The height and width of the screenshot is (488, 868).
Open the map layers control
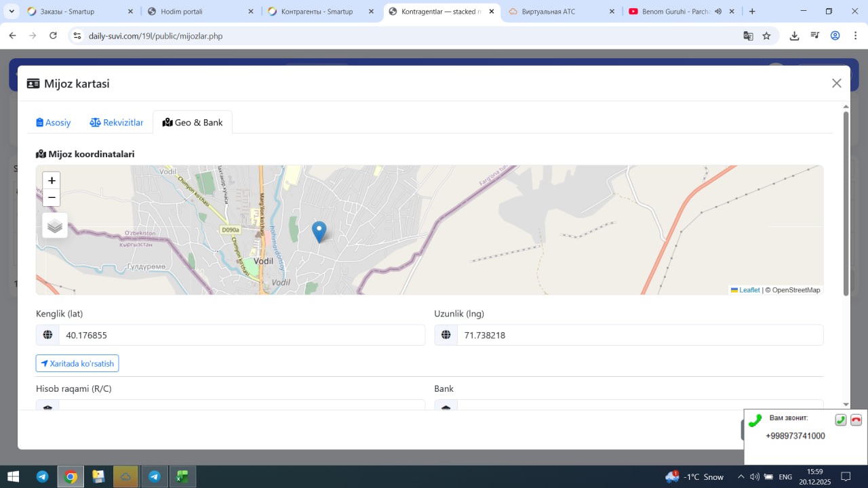pos(55,226)
